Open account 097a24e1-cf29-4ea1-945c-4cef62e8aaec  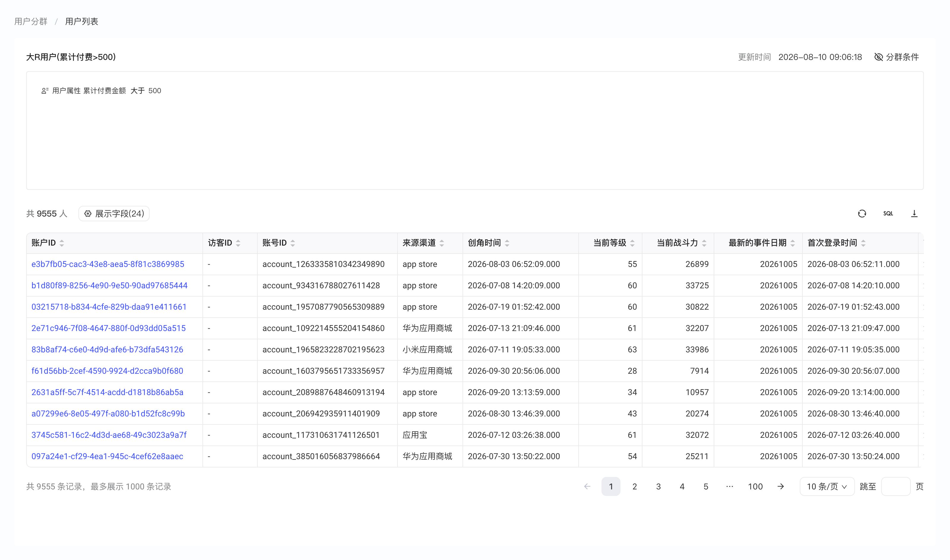coord(107,456)
